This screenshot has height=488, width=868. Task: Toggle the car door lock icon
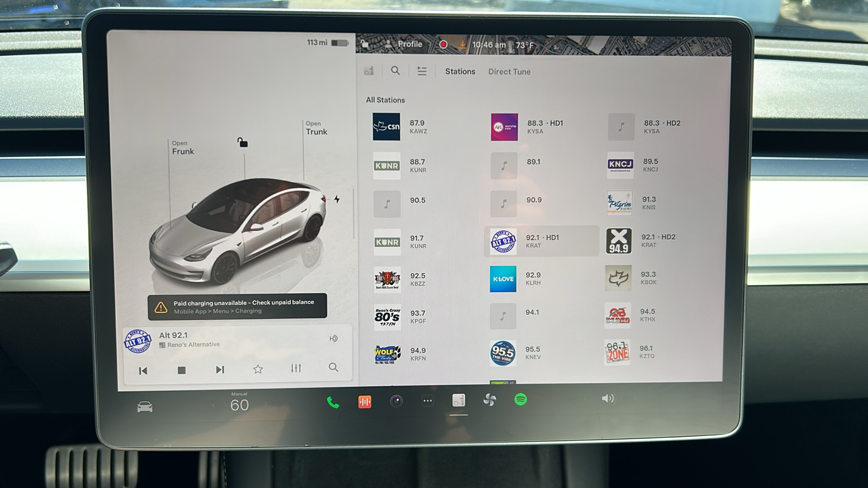242,143
